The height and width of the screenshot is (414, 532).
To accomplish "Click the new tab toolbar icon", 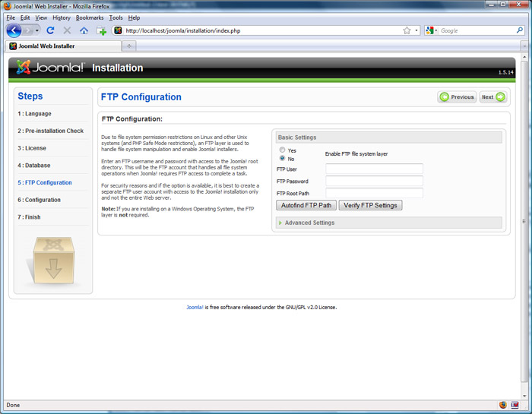I will (101, 31).
